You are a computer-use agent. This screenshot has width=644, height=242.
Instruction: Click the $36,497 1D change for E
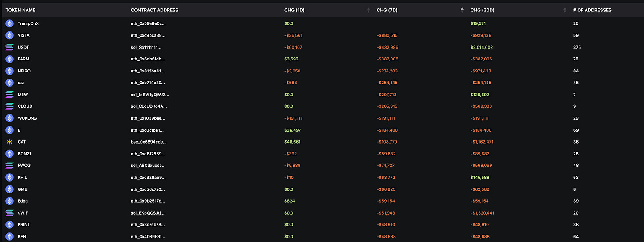[x=293, y=130]
